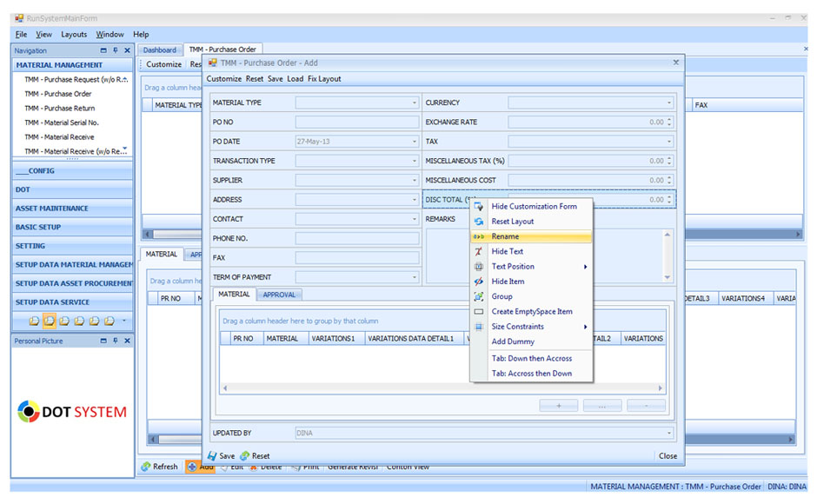The width and height of the screenshot is (817, 504).
Task: Select Hide Customization Form menu entry
Action: tap(534, 207)
